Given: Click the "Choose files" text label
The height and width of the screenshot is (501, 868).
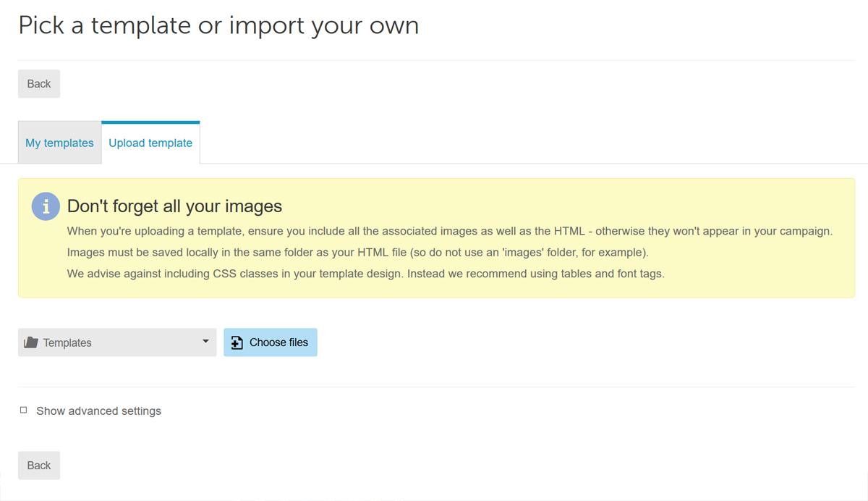Looking at the screenshot, I should click(278, 342).
